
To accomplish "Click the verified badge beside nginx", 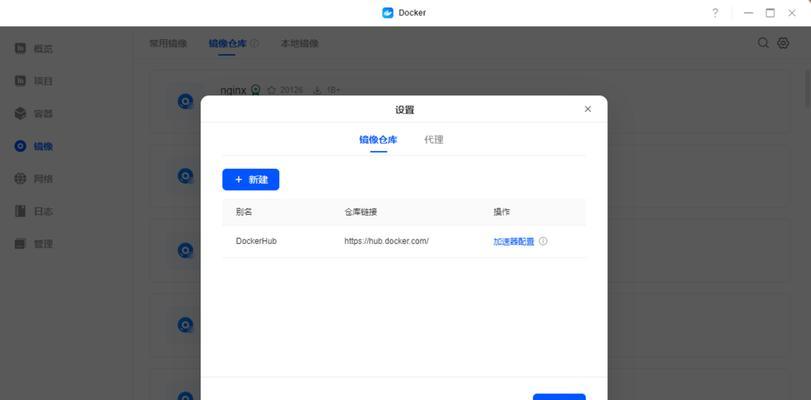I will click(256, 90).
